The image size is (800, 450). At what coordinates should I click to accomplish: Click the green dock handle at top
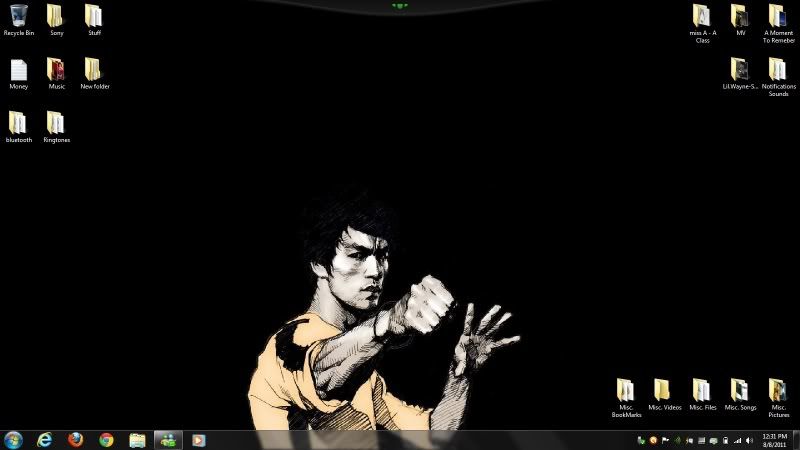pyautogui.click(x=399, y=6)
